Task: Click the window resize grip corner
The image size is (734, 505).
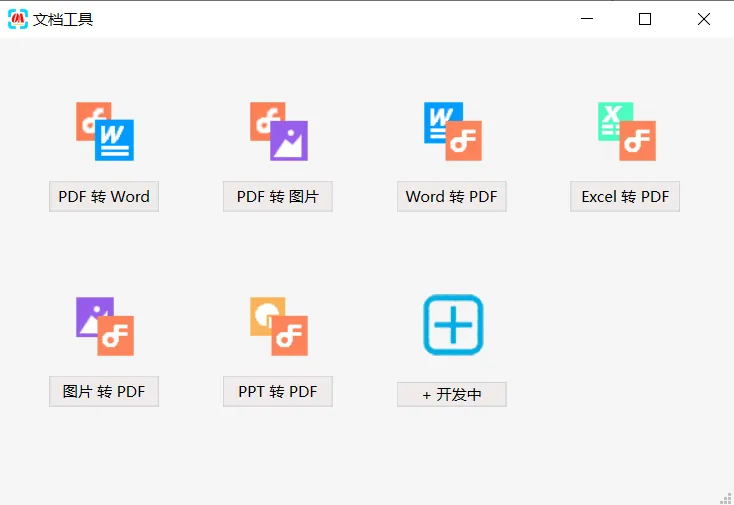Action: tap(726, 498)
